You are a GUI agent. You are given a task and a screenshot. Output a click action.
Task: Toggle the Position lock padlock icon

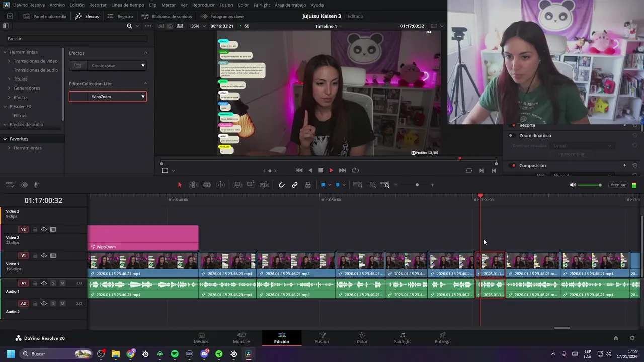coord(308,185)
